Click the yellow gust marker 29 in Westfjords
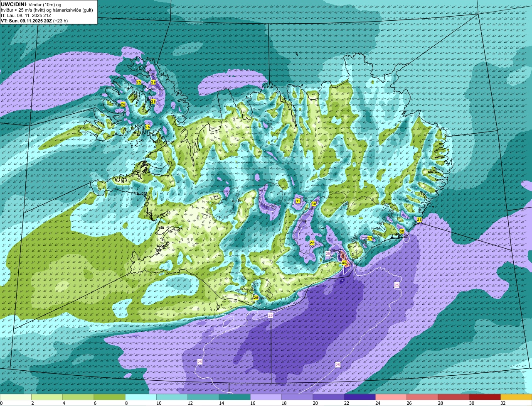532x406 pixels. pyautogui.click(x=153, y=83)
